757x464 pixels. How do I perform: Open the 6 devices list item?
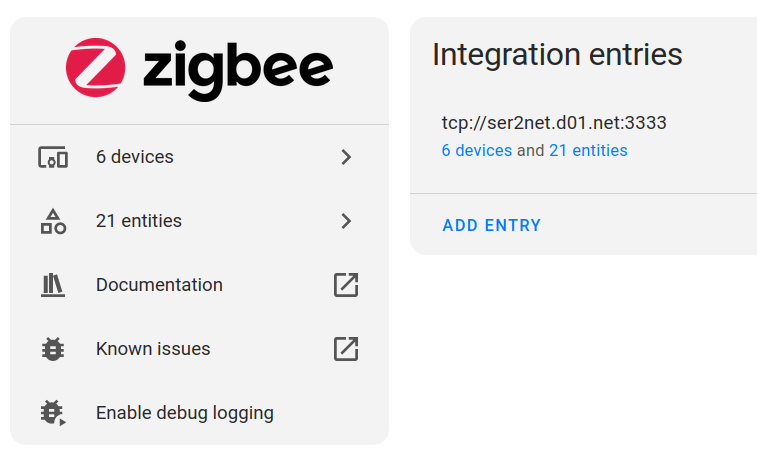point(199,157)
